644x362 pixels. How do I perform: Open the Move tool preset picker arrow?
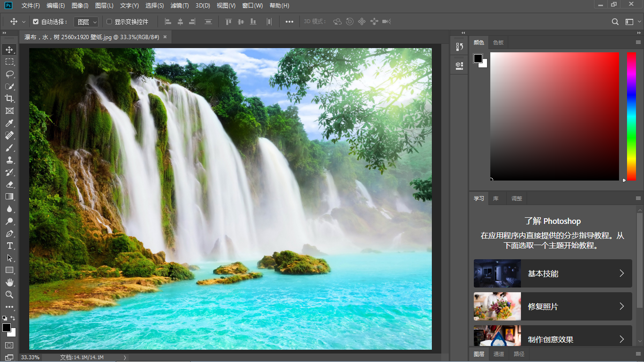tap(24, 22)
